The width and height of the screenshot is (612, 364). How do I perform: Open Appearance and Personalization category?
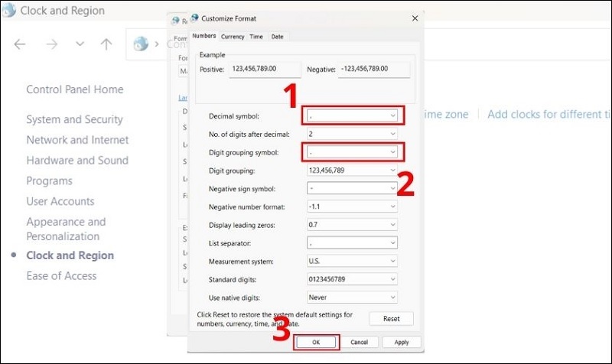(x=66, y=229)
